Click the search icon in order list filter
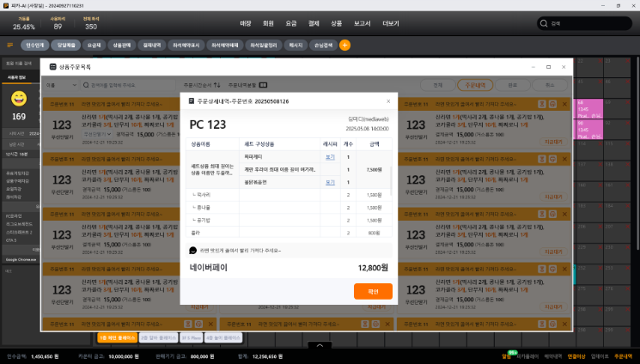 click(86, 85)
